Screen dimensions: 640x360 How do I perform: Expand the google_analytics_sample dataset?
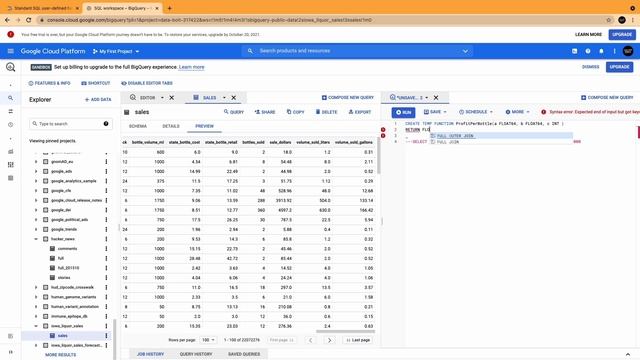click(x=36, y=181)
